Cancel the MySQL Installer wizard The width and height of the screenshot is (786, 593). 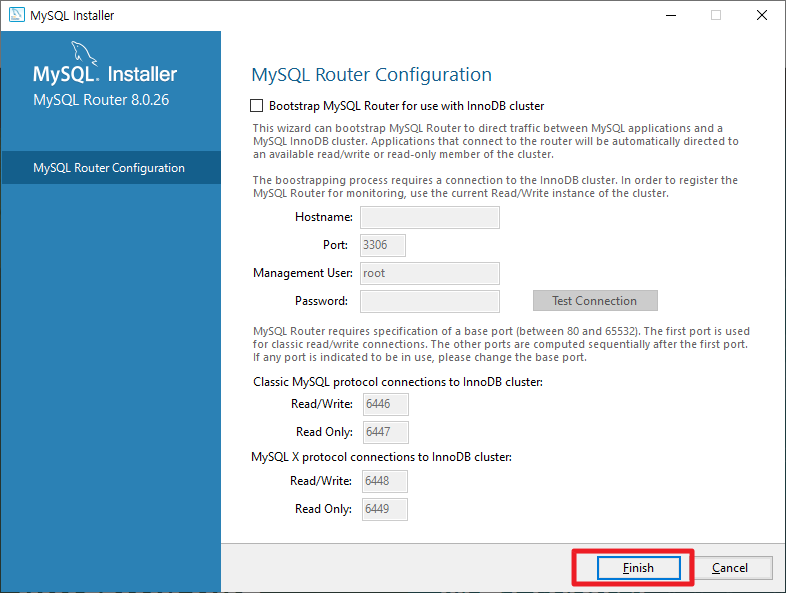pyautogui.click(x=730, y=568)
